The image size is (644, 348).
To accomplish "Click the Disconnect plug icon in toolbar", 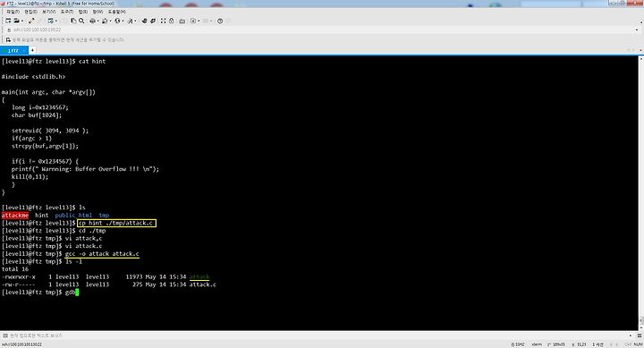I will click(x=31, y=21).
